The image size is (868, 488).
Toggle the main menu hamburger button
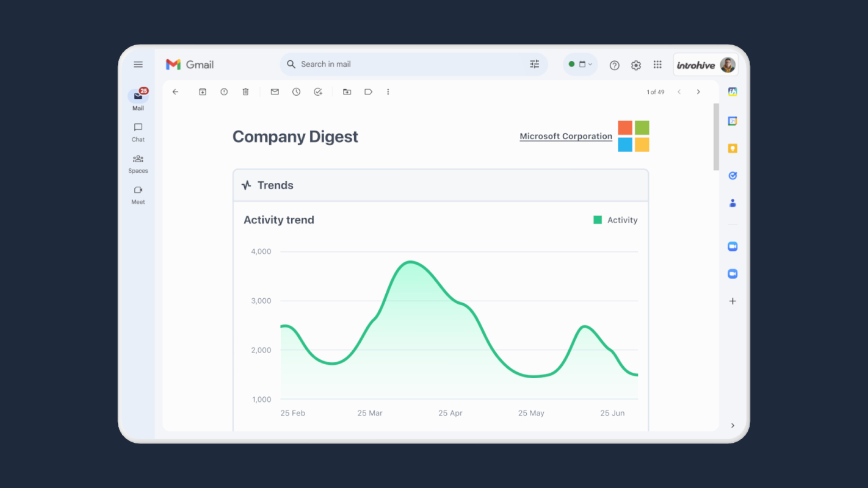click(138, 65)
